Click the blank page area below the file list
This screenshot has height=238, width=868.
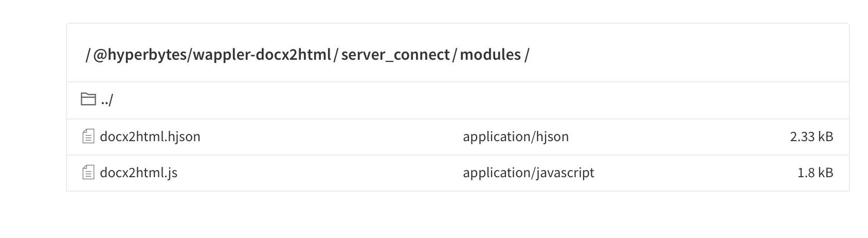[x=434, y=216]
